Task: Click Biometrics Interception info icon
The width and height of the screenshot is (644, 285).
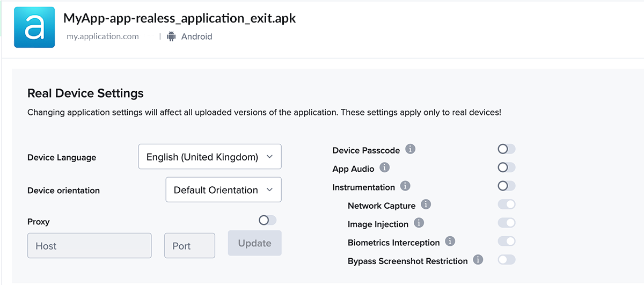Action: click(x=450, y=242)
